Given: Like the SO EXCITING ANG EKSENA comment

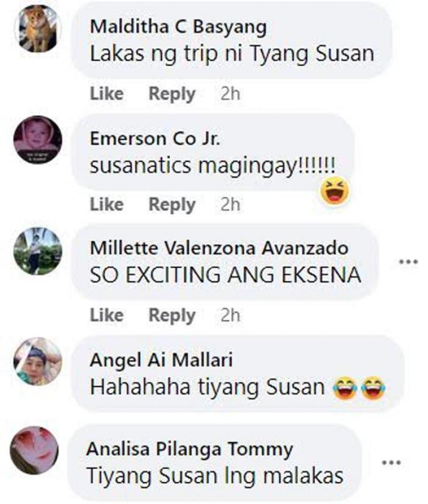Looking at the screenshot, I should pyautogui.click(x=106, y=315).
